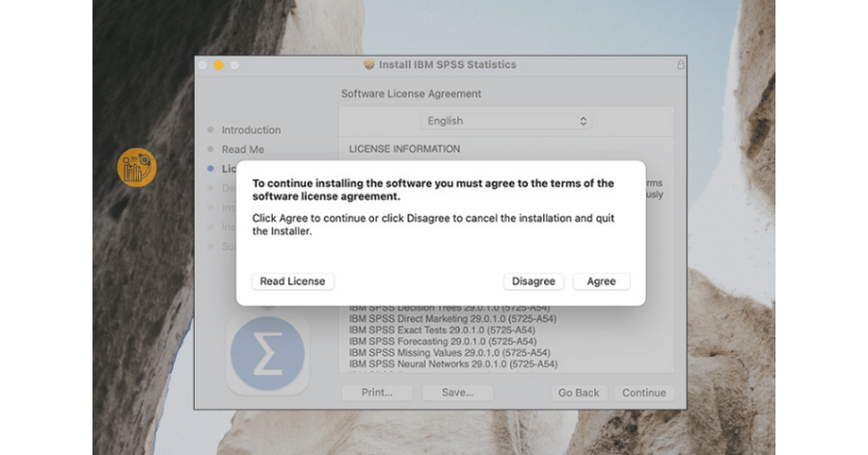Click the orange chart badge icon

[136, 167]
